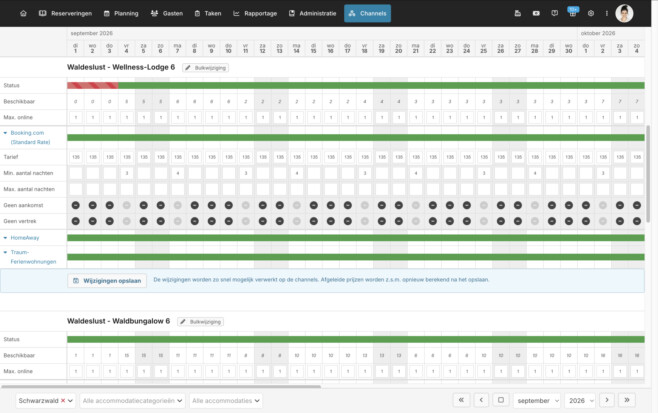Click the Waldeslust - Waldbungalow 6 heading
658x413 pixels.
pos(118,321)
